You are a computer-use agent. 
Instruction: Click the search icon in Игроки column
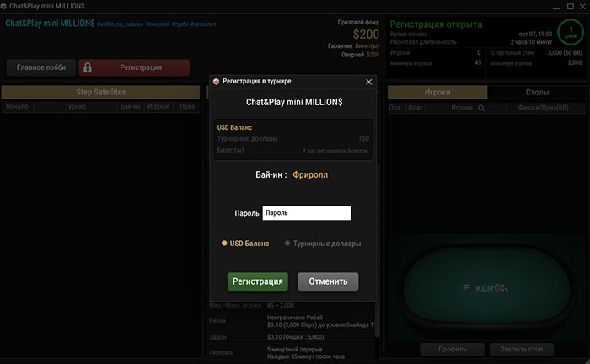pos(481,108)
